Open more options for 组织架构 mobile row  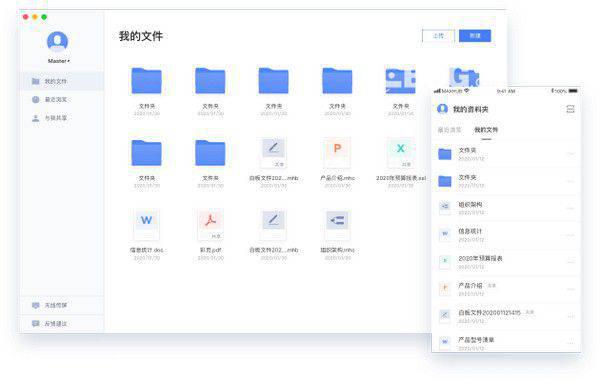point(570,208)
